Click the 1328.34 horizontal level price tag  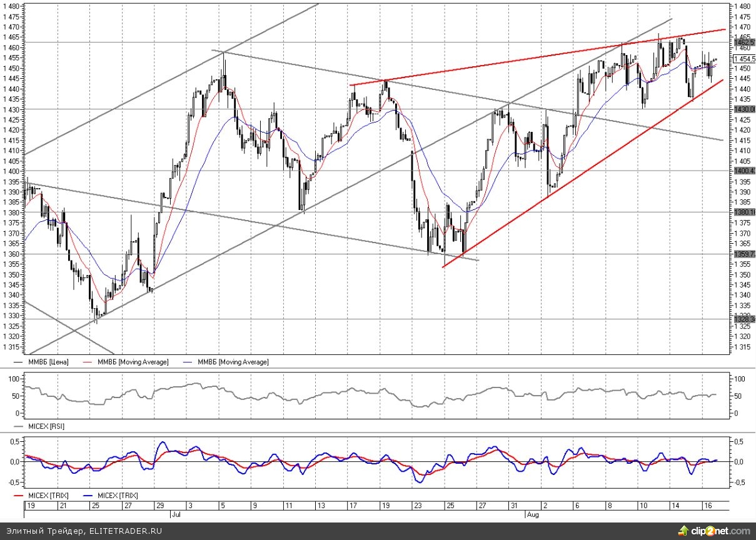(x=744, y=319)
